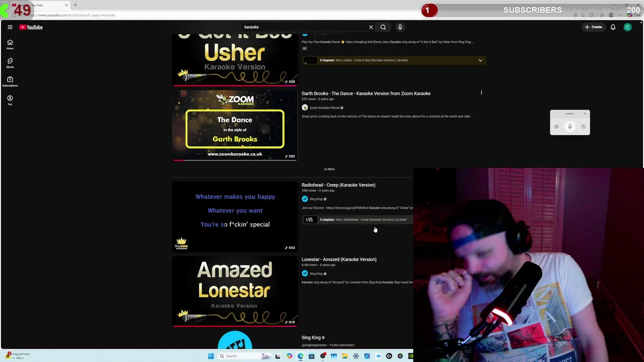The width and height of the screenshot is (644, 362).
Task: Open Home in the left sidebar
Action: pos(10,44)
